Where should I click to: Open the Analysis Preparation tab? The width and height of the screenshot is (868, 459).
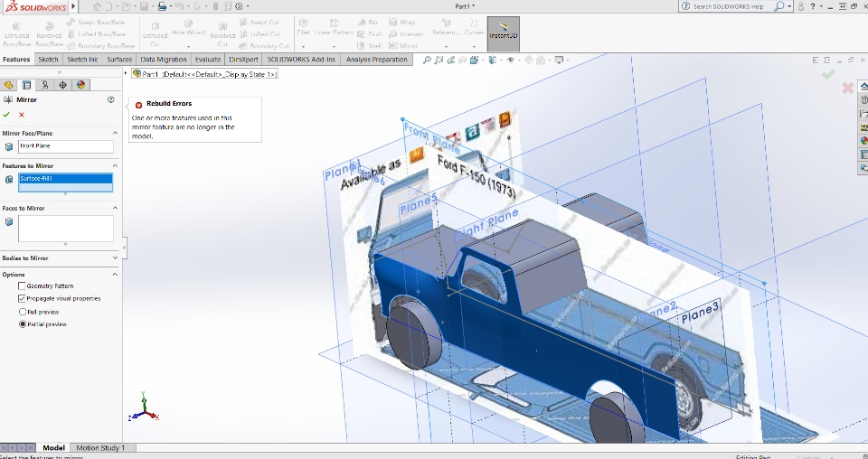pyautogui.click(x=376, y=60)
